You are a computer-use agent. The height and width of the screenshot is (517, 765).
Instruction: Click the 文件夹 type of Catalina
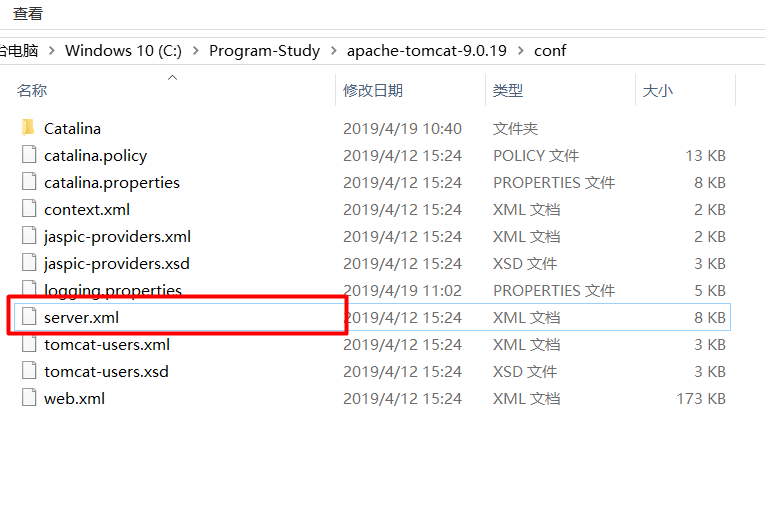tap(515, 129)
